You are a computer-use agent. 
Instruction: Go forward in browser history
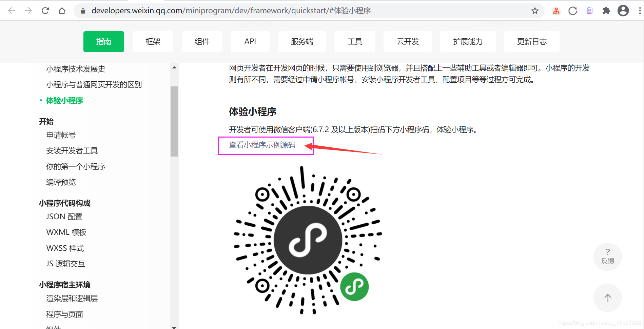pos(28,11)
